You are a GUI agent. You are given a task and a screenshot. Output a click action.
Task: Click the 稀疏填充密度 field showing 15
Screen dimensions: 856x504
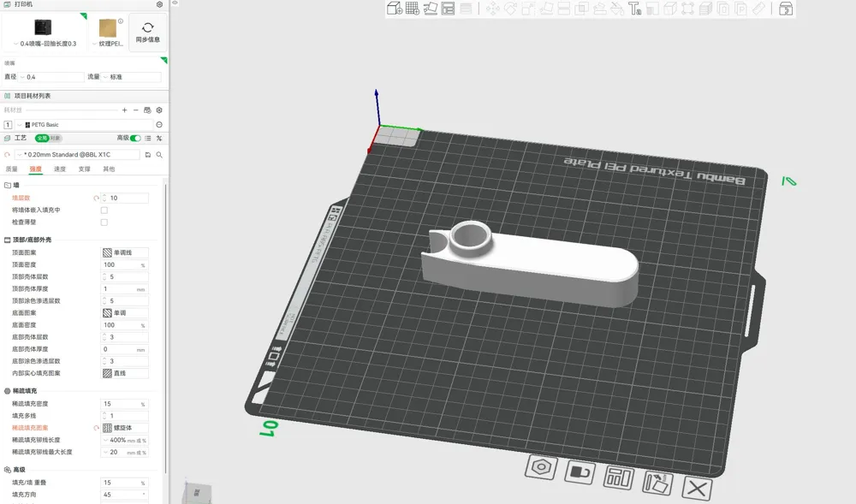coord(125,404)
